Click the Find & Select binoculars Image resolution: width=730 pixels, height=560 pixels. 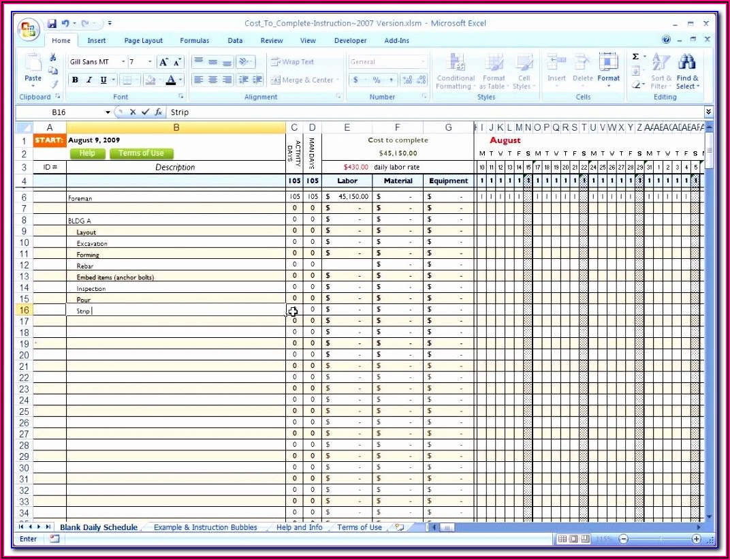click(686, 72)
